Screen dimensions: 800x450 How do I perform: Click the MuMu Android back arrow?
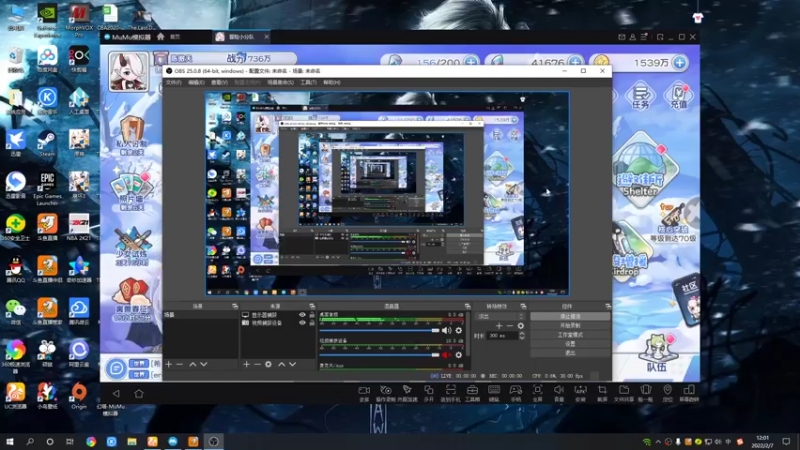coord(116,393)
